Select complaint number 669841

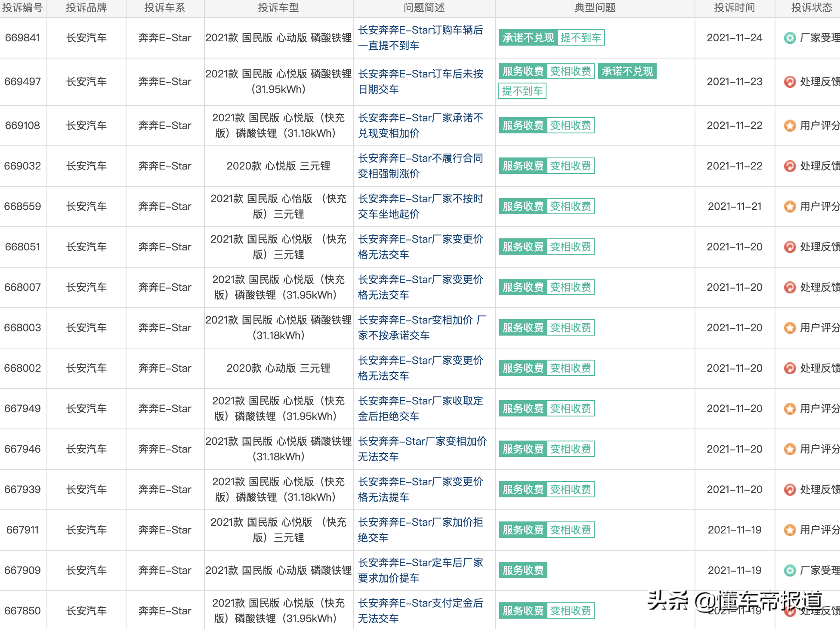(22, 38)
